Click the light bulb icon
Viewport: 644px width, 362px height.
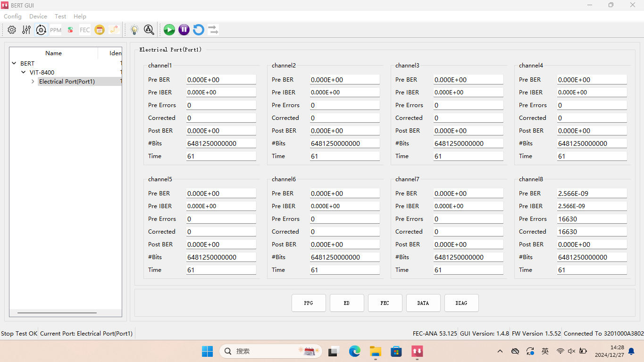[x=134, y=30]
